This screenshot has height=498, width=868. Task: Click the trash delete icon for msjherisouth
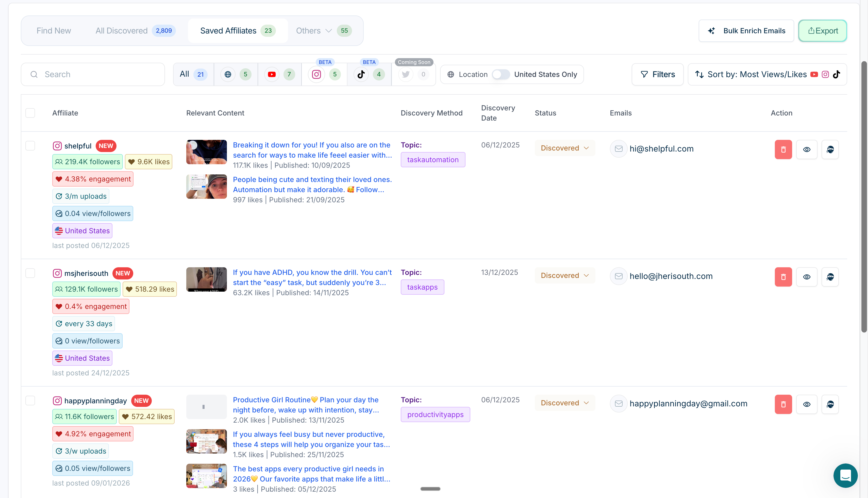[783, 277]
